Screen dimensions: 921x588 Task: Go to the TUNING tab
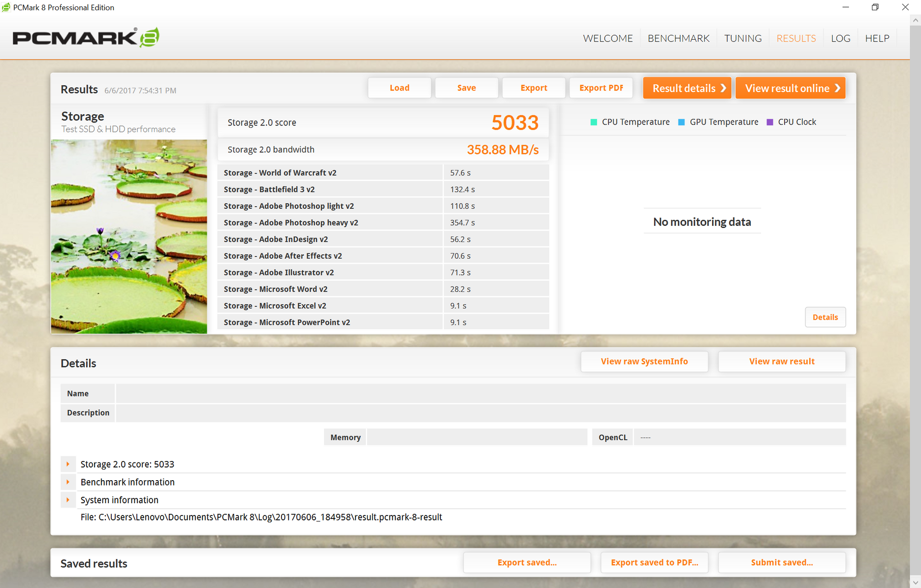tap(743, 38)
